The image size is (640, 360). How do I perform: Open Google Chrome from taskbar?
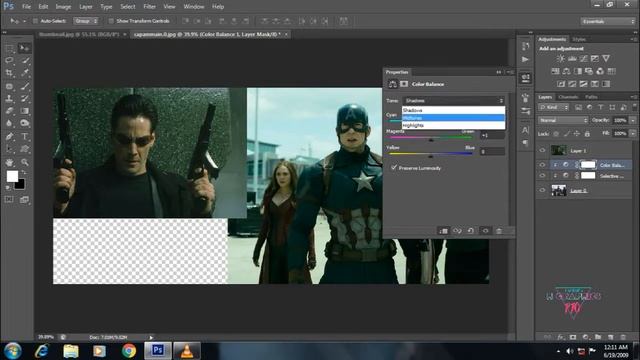(129, 351)
